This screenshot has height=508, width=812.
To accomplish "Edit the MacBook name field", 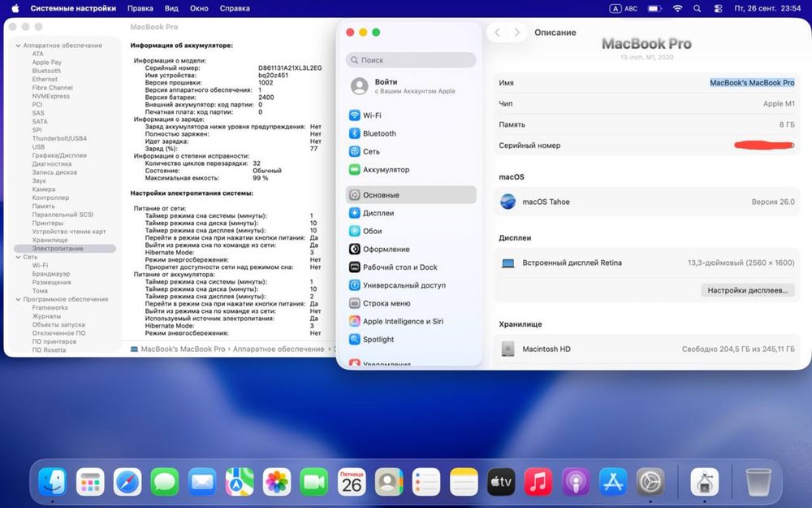I will (752, 82).
